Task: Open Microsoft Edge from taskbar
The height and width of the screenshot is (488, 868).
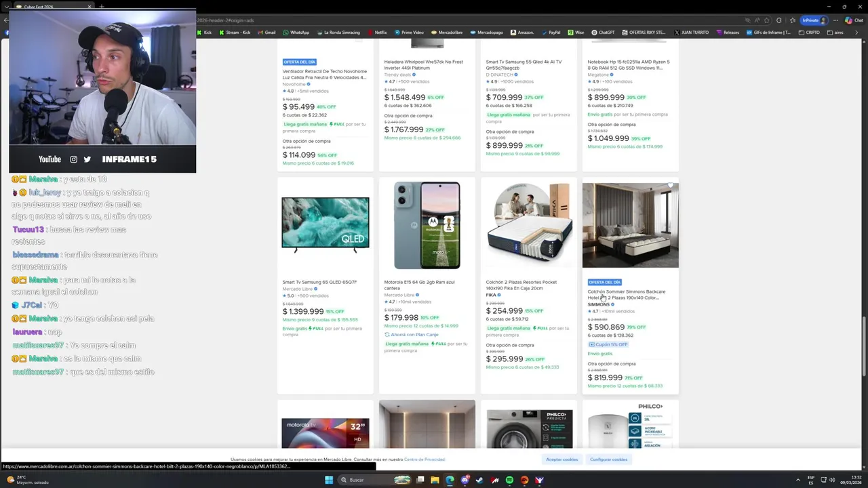Action: click(x=450, y=480)
